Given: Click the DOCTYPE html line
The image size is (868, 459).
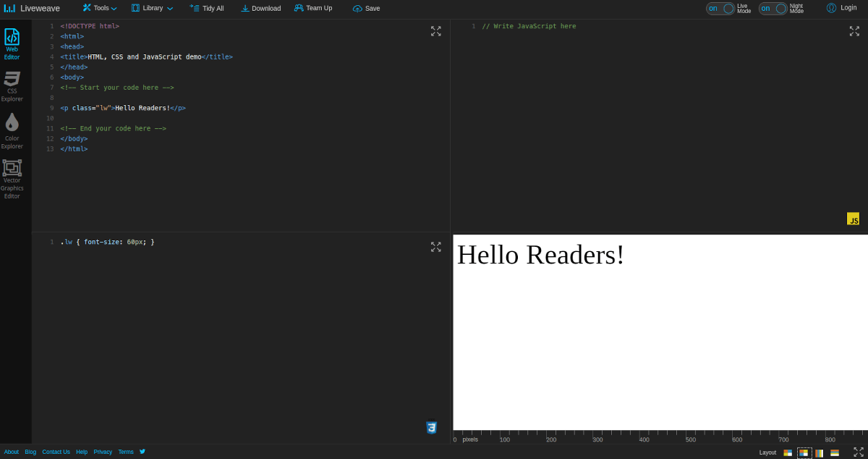Looking at the screenshot, I should [90, 26].
